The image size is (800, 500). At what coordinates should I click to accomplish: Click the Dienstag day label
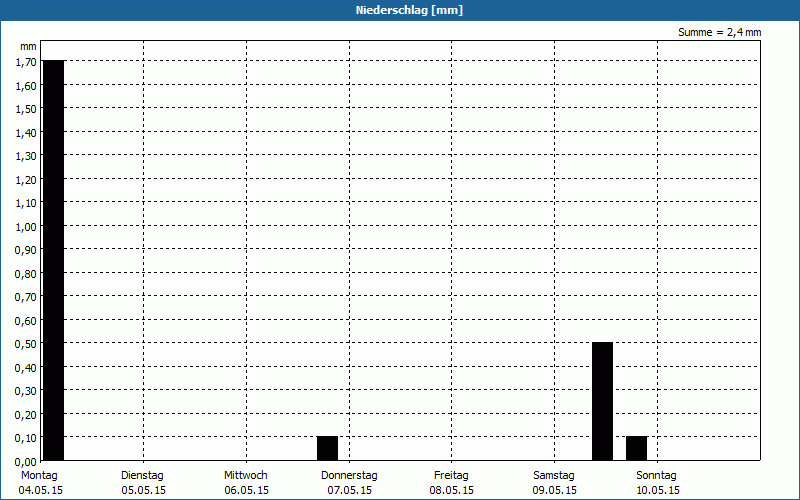[142, 476]
